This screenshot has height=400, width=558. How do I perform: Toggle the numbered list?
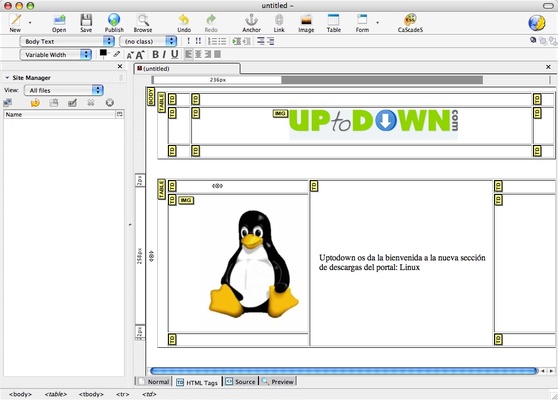pyautogui.click(x=212, y=41)
